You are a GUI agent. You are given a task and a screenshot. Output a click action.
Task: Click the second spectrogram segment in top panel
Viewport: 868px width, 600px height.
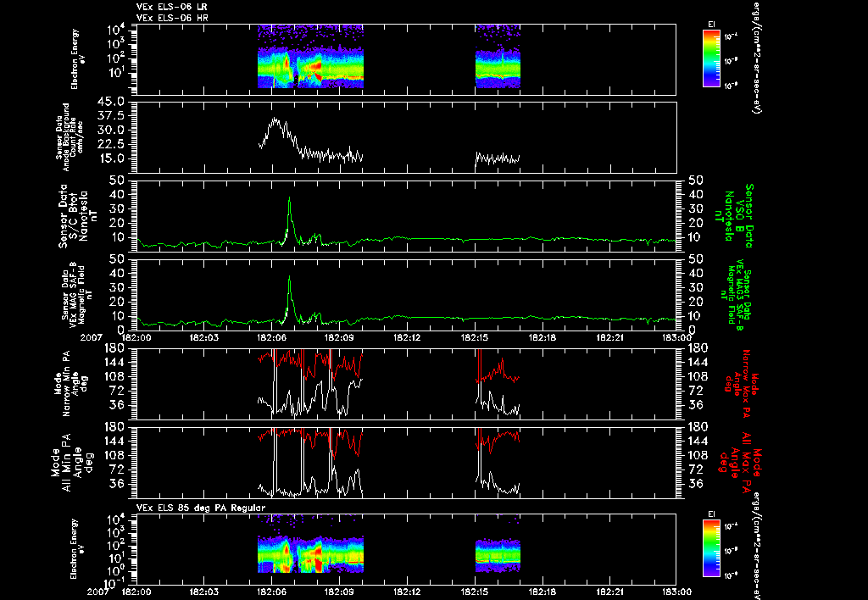pos(498,57)
